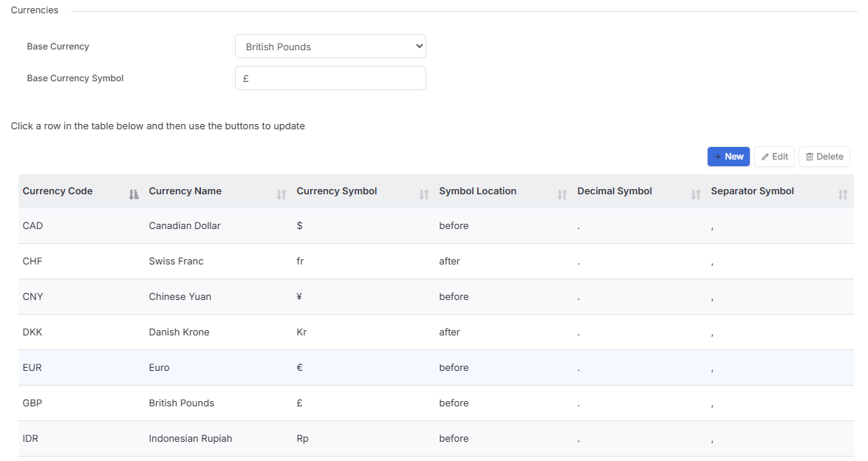The width and height of the screenshot is (868, 461).
Task: Click 'before' location in Canadian Dollar row
Action: 454,226
